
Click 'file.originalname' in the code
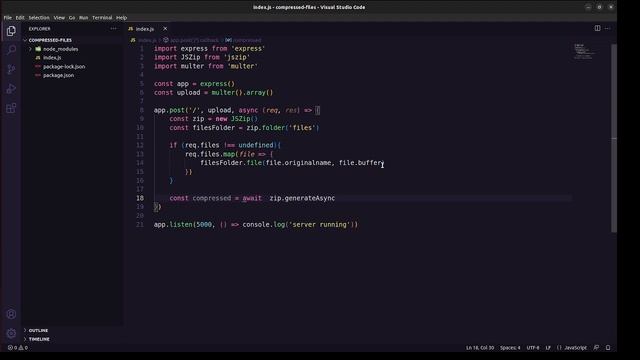coord(298,163)
